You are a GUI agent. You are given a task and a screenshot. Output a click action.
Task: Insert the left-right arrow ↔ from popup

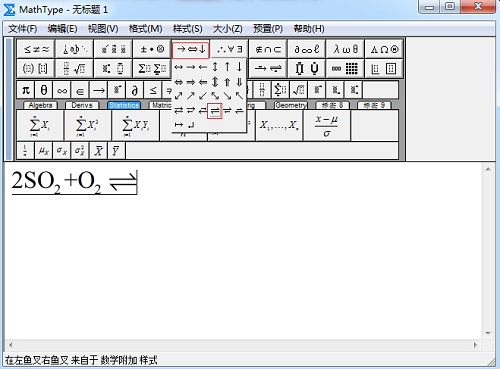179,67
